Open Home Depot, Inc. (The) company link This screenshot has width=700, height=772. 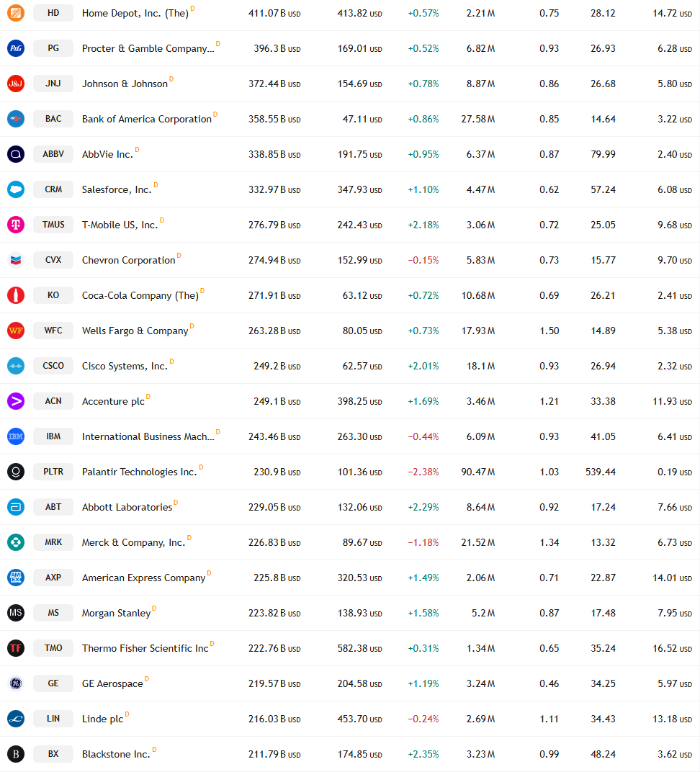[x=135, y=13]
